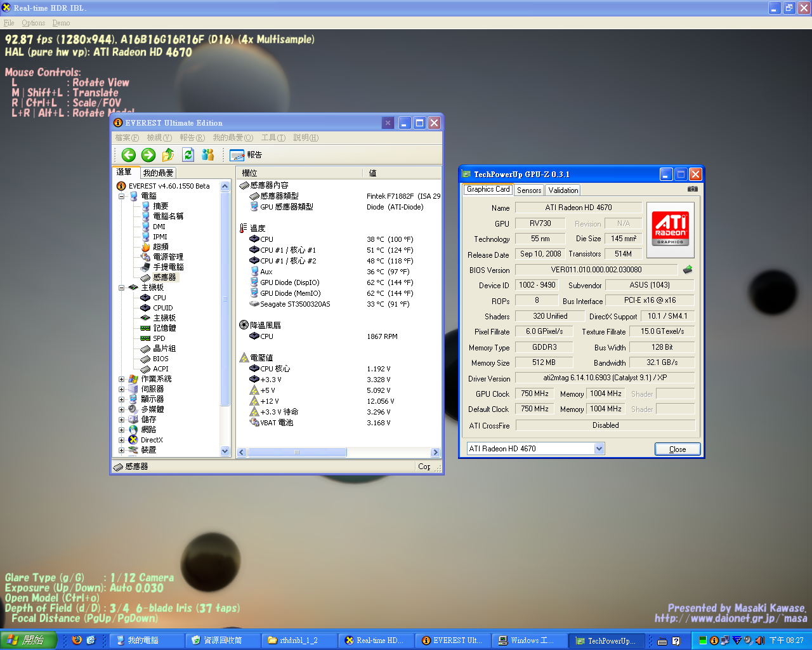Select DMI item in EVEREST tree
Screen dimensions: 812x650
159,227
